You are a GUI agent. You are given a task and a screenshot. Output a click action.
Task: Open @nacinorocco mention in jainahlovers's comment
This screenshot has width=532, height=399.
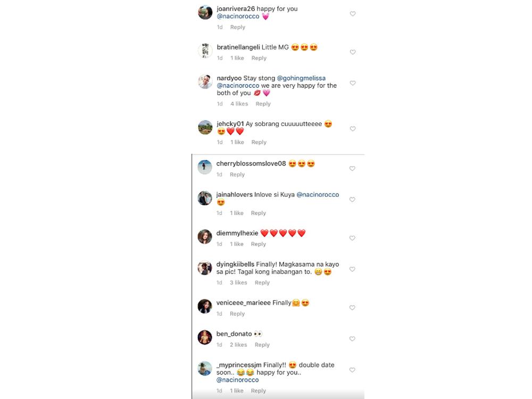tap(318, 195)
